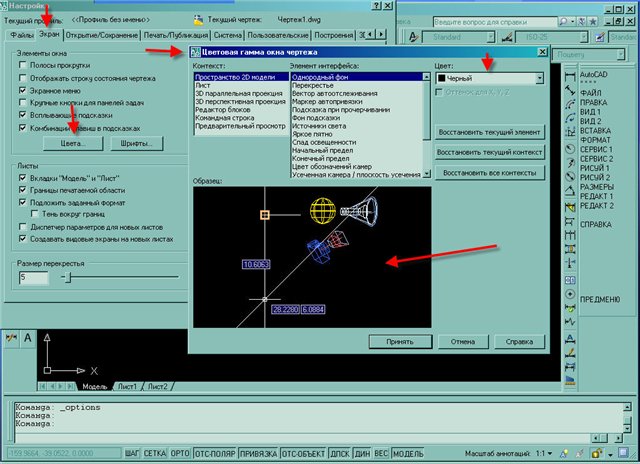640x464 pixels.
Task: Uncheck 'Вкладки "Модель" и "Лист"' checkbox
Action: tap(23, 178)
